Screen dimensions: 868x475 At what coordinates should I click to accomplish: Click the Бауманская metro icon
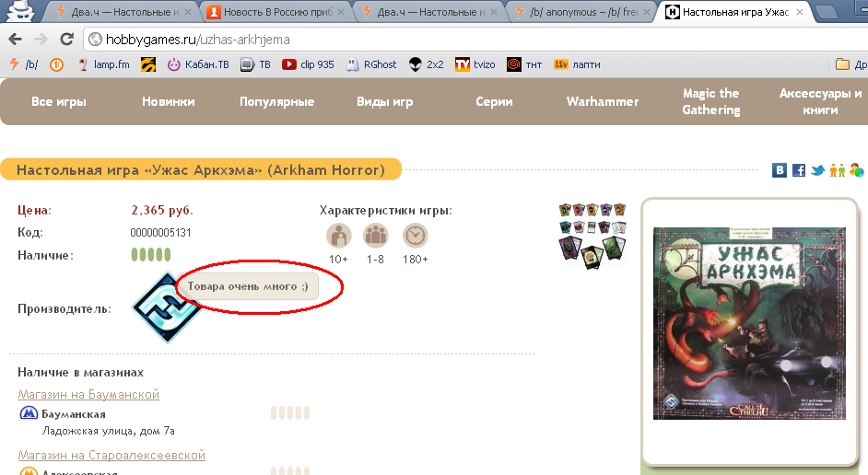point(29,413)
